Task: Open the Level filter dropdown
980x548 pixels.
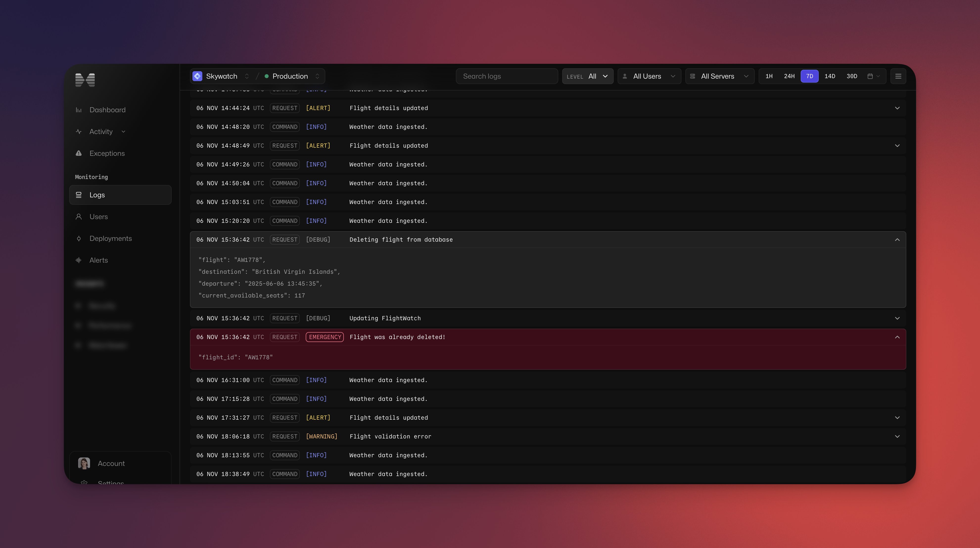Action: [587, 76]
